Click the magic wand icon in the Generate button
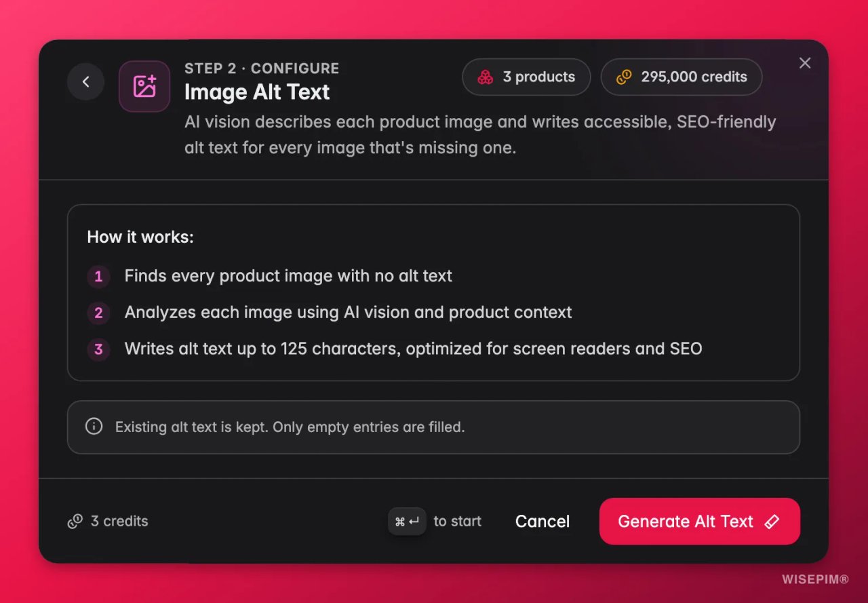Image resolution: width=868 pixels, height=603 pixels. point(772,522)
